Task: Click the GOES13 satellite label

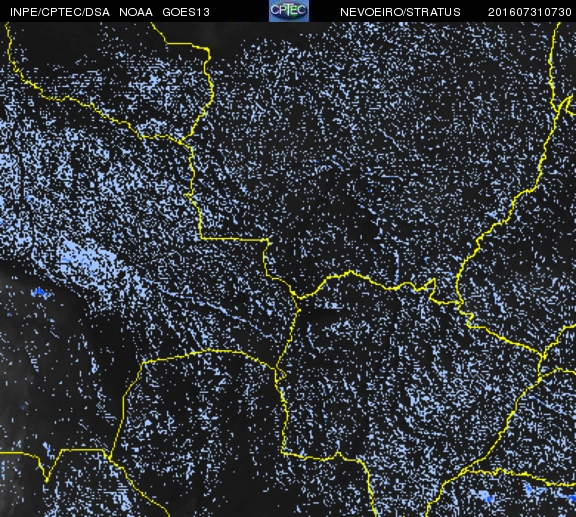Action: pyautogui.click(x=186, y=12)
